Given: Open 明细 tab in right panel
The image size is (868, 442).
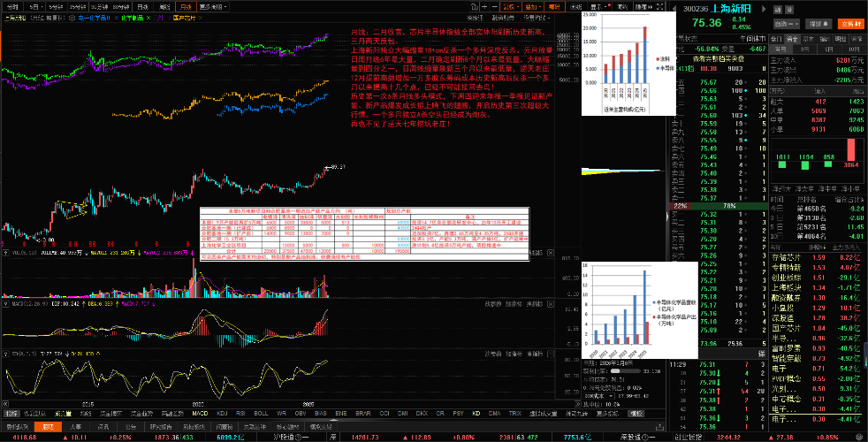Looking at the screenshot, I should [841, 39].
